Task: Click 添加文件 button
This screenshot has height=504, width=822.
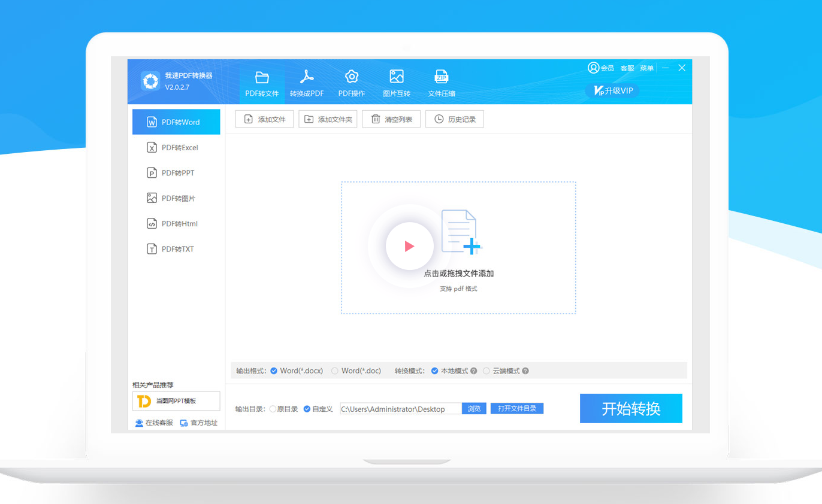Action: coord(264,119)
